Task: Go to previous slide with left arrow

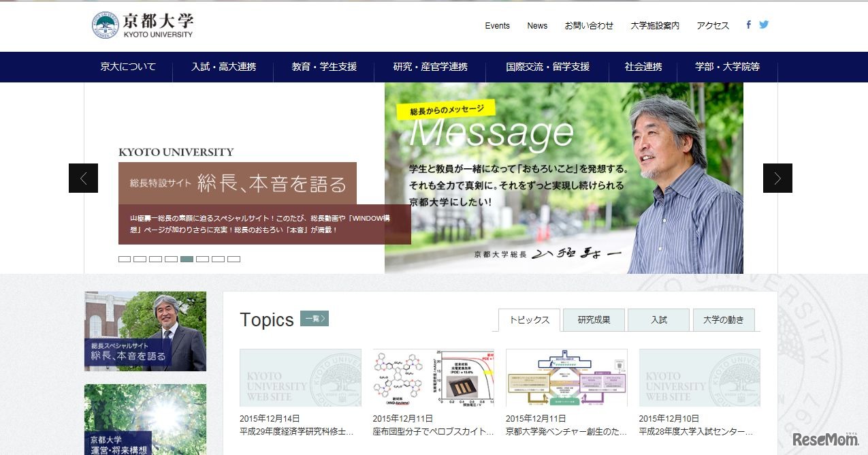Action: tap(83, 178)
